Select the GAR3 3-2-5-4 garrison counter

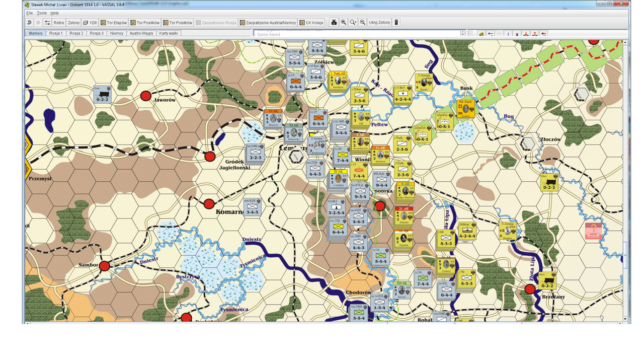337,207
